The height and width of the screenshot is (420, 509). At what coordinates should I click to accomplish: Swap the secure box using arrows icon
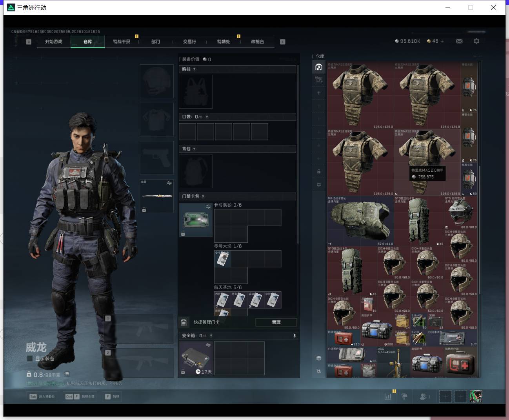[208, 345]
